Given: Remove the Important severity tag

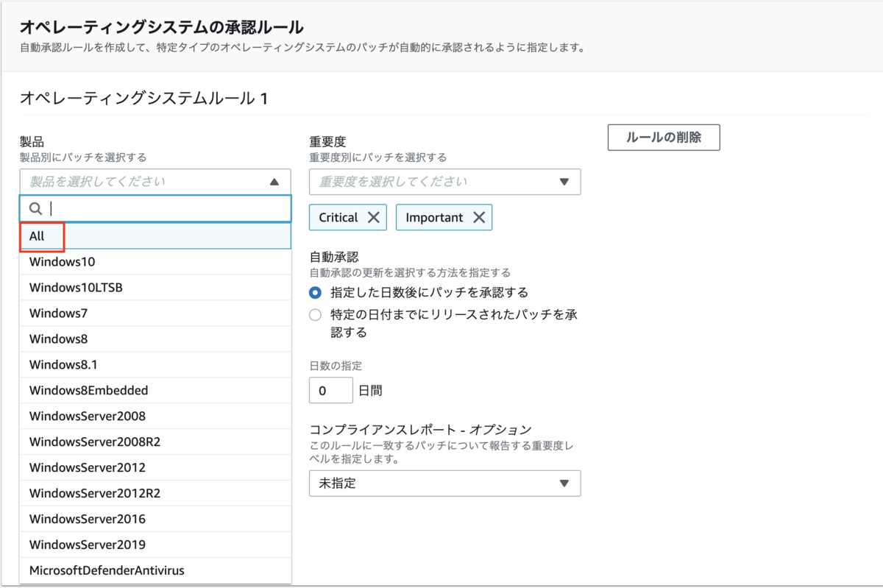Looking at the screenshot, I should [479, 218].
